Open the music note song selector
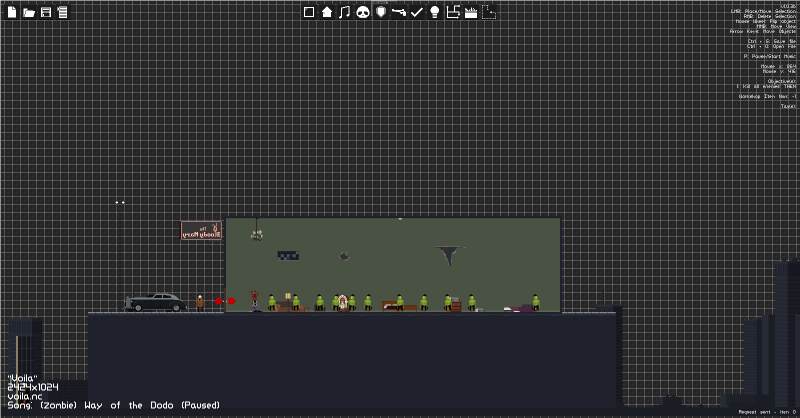The image size is (800, 418). pyautogui.click(x=345, y=12)
